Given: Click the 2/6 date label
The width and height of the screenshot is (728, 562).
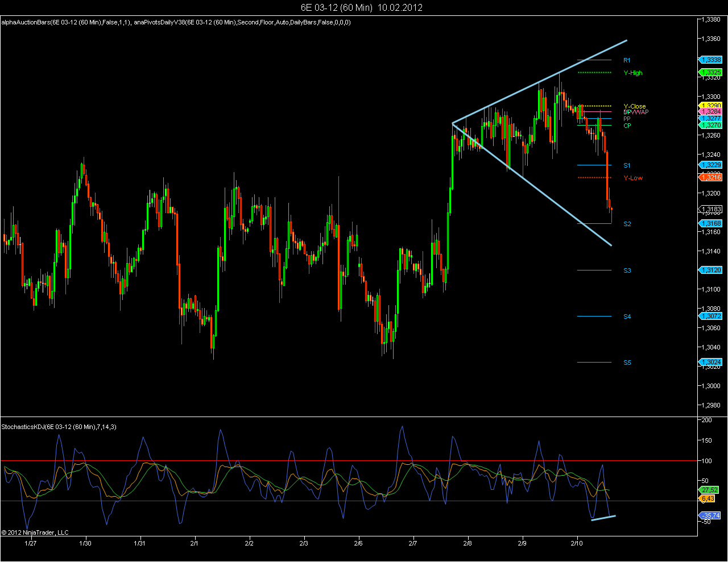Looking at the screenshot, I should [358, 543].
